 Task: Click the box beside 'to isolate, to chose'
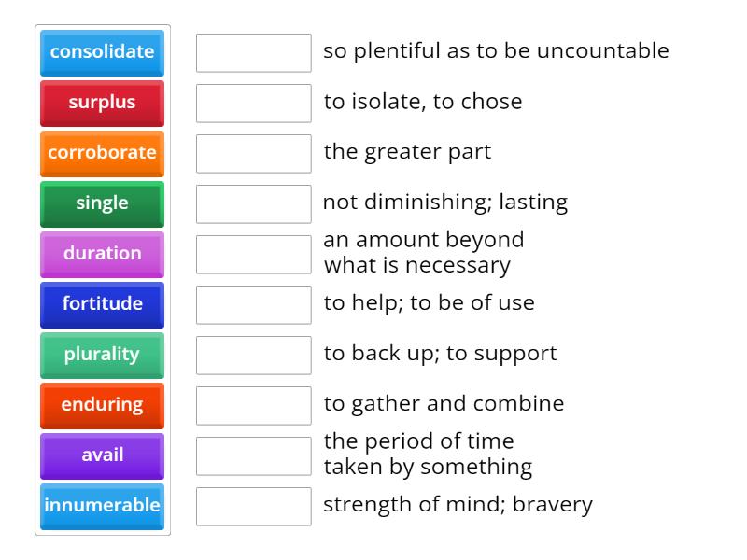[x=254, y=103]
